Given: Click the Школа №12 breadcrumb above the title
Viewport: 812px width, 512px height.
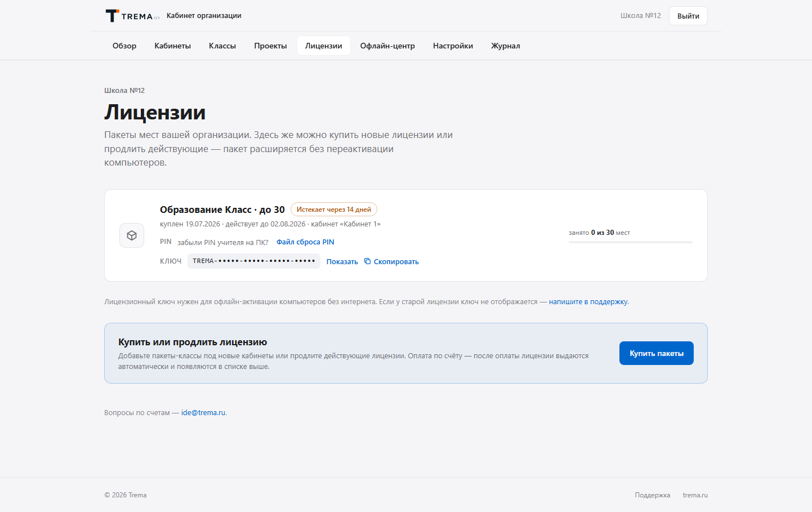Looking at the screenshot, I should [124, 90].
